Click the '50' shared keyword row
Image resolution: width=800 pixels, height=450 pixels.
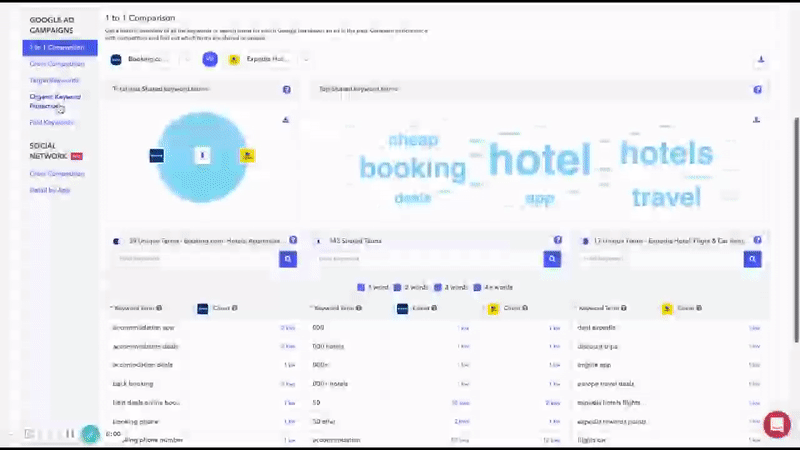point(437,403)
